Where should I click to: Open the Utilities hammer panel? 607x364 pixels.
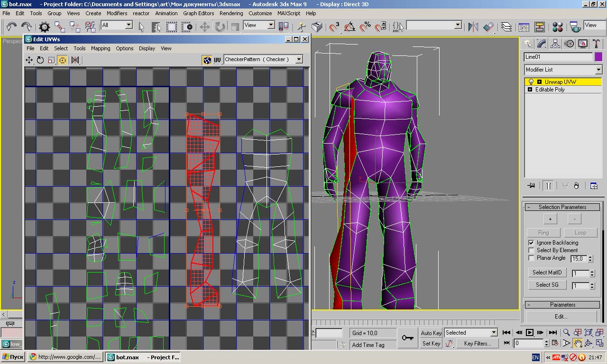click(x=597, y=44)
